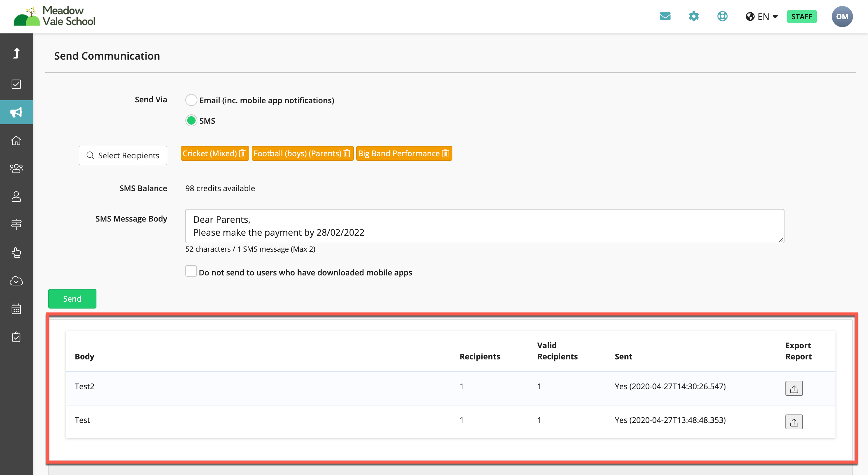This screenshot has height=475, width=868.
Task: Open the calendar sidebar icon
Action: point(16,309)
